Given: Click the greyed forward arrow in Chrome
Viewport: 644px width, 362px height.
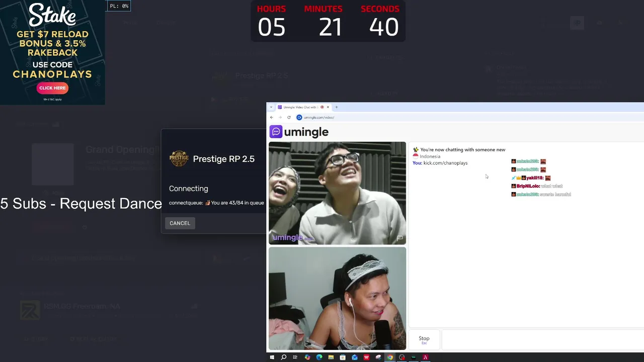Looking at the screenshot, I should (280, 117).
